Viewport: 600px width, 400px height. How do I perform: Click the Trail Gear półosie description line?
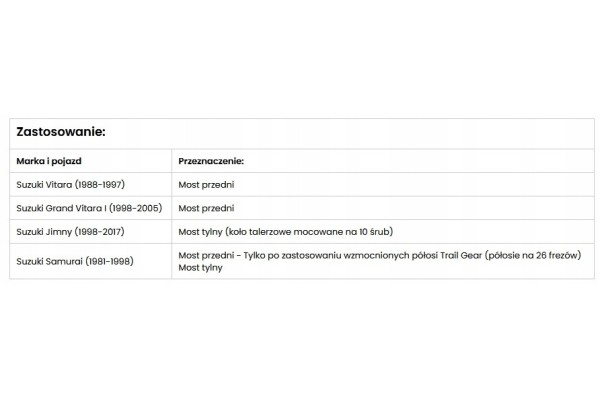point(380,255)
